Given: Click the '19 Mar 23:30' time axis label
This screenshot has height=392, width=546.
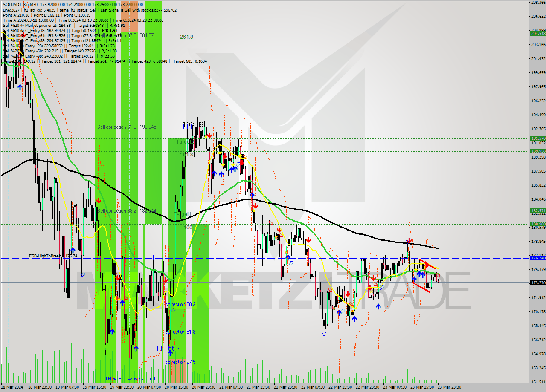Looking at the screenshot, I should 122,387.
